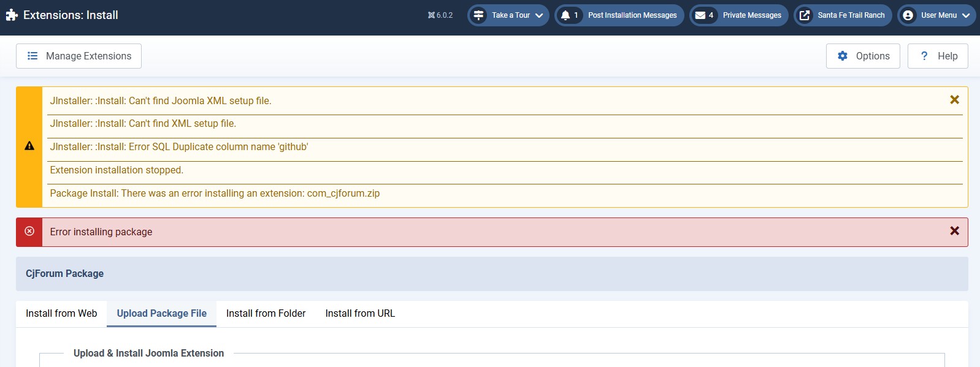Open Private Messages via the envelope icon
Viewport: 980px width, 367px height.
(x=700, y=15)
